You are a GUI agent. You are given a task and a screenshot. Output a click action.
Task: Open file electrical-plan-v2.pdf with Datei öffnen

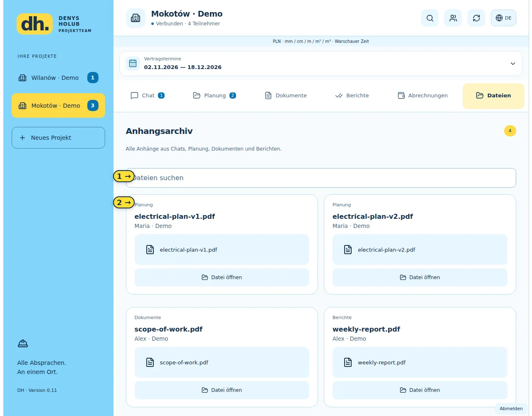tap(420, 277)
